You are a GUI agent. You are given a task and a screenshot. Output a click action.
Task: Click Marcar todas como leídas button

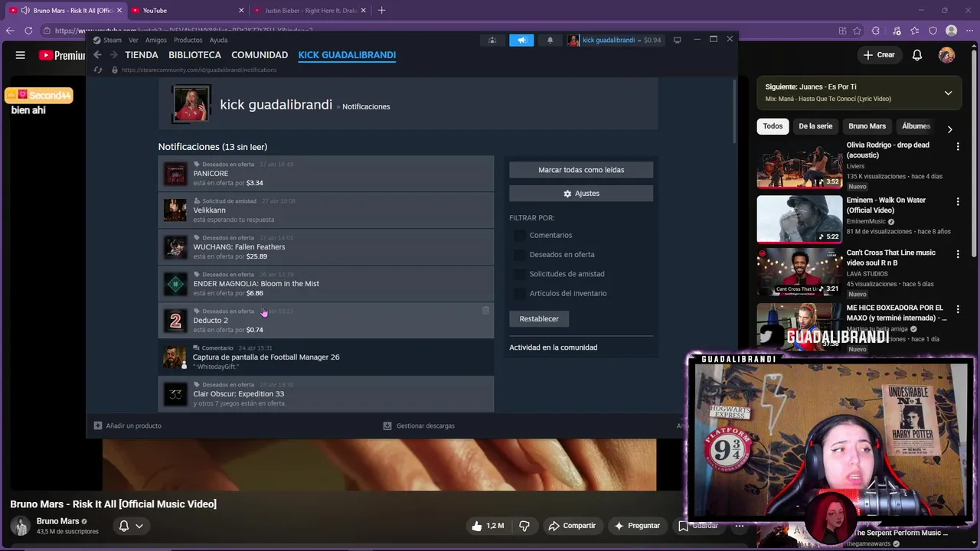[x=581, y=170]
